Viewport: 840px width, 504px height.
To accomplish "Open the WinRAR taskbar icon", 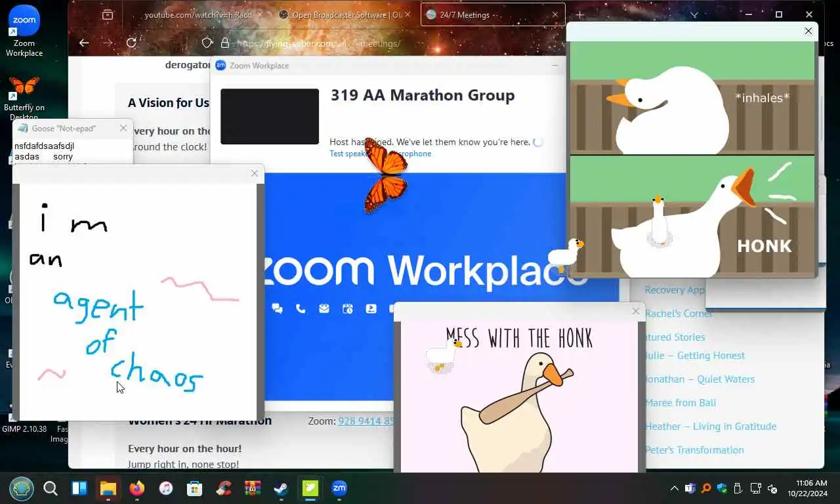I will pyautogui.click(x=253, y=488).
